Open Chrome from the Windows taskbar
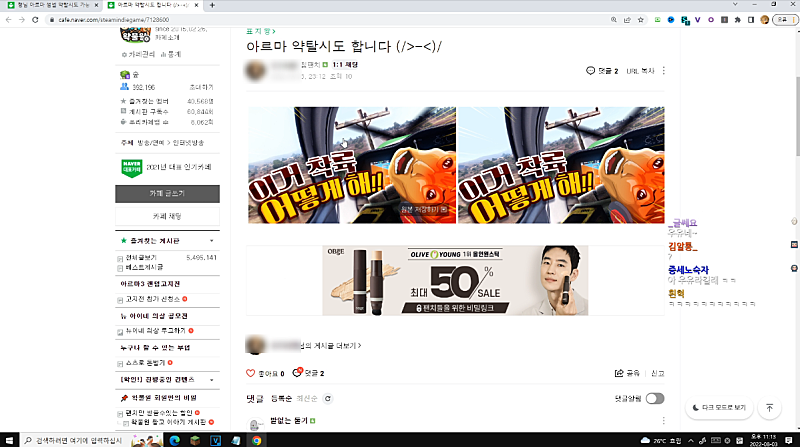The width and height of the screenshot is (800, 447). coord(257,439)
